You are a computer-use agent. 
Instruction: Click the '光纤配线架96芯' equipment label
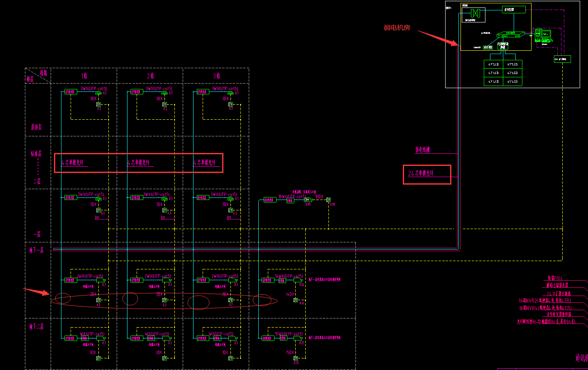coord(546,321)
